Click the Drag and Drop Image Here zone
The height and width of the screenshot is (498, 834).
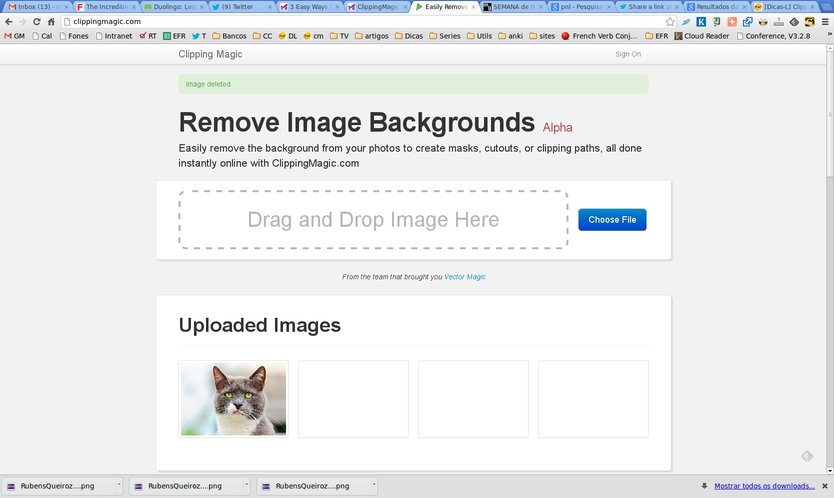pos(373,220)
